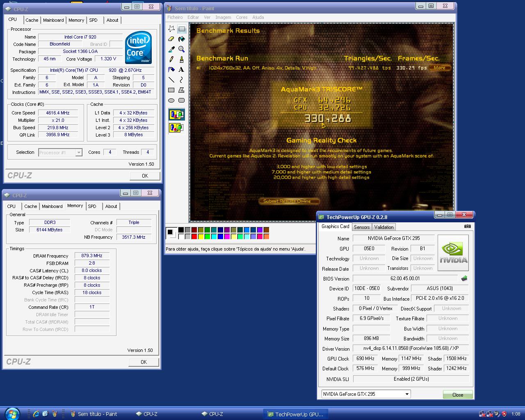Select the Curve tool in Paint
The width and height of the screenshot is (525, 420).
[182, 80]
